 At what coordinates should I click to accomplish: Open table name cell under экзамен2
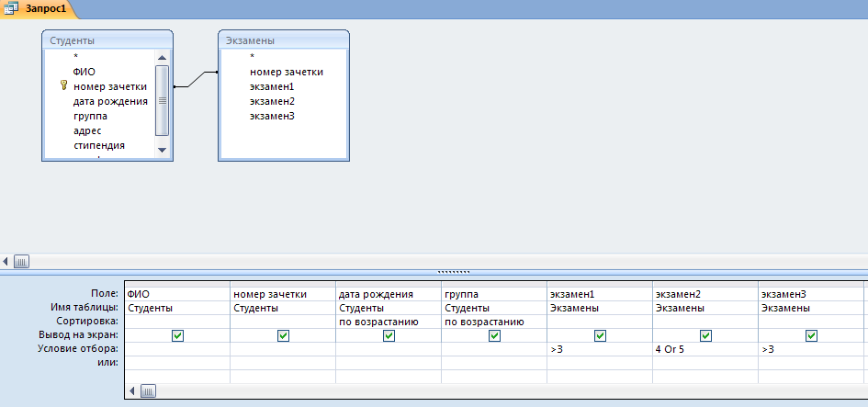705,308
